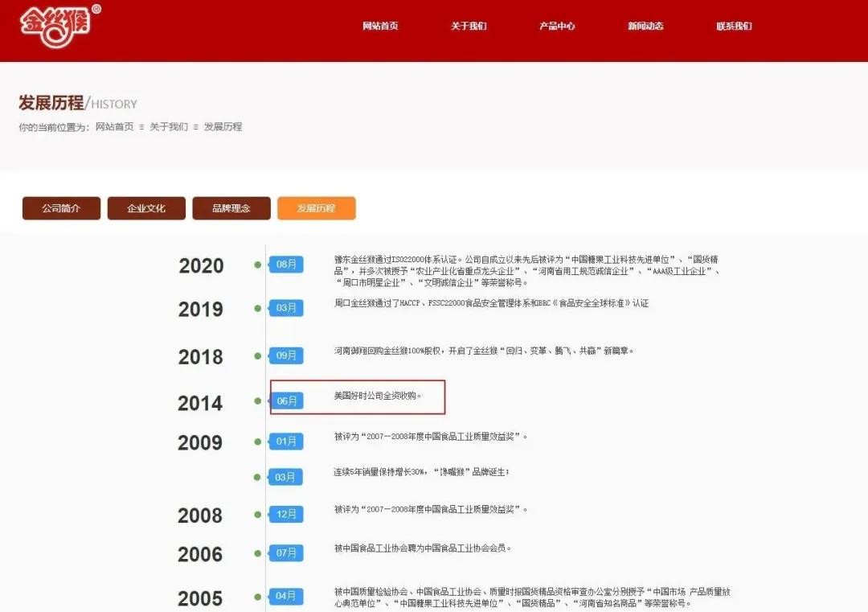
Task: Click the 09月 badge for 2018
Action: 285,355
